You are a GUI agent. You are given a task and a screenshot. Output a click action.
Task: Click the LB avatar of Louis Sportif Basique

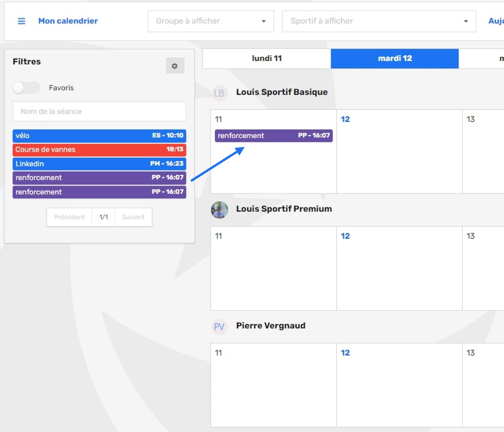(219, 93)
